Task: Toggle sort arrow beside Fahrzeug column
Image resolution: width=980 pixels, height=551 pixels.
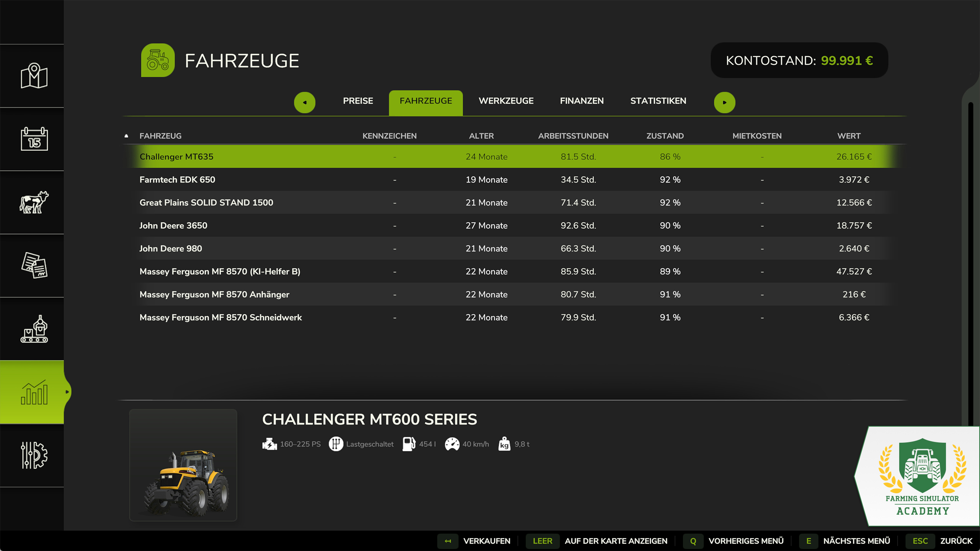Action: (x=126, y=136)
